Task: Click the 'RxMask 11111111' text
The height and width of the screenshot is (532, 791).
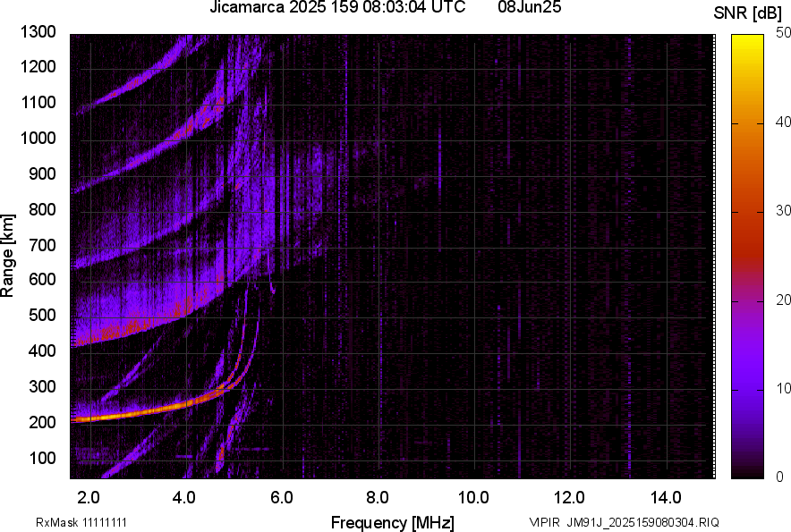Action: 81,522
